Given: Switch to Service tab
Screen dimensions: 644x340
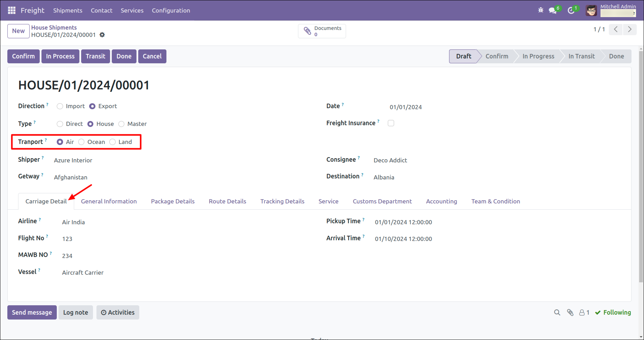Looking at the screenshot, I should (x=328, y=201).
